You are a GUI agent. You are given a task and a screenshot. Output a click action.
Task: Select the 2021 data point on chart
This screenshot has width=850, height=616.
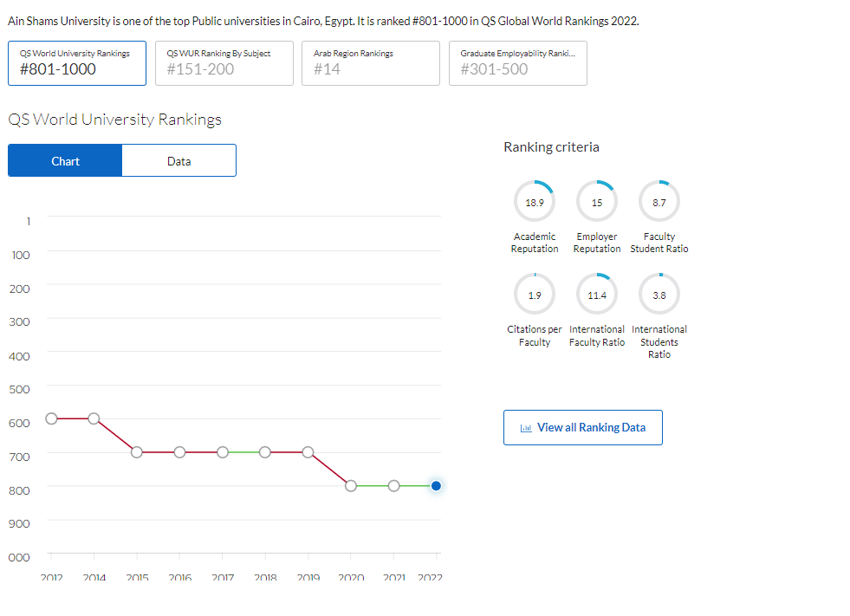coord(394,486)
